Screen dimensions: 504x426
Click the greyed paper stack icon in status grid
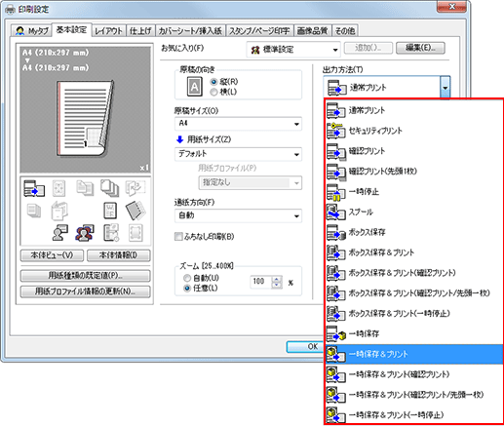[x=34, y=211]
